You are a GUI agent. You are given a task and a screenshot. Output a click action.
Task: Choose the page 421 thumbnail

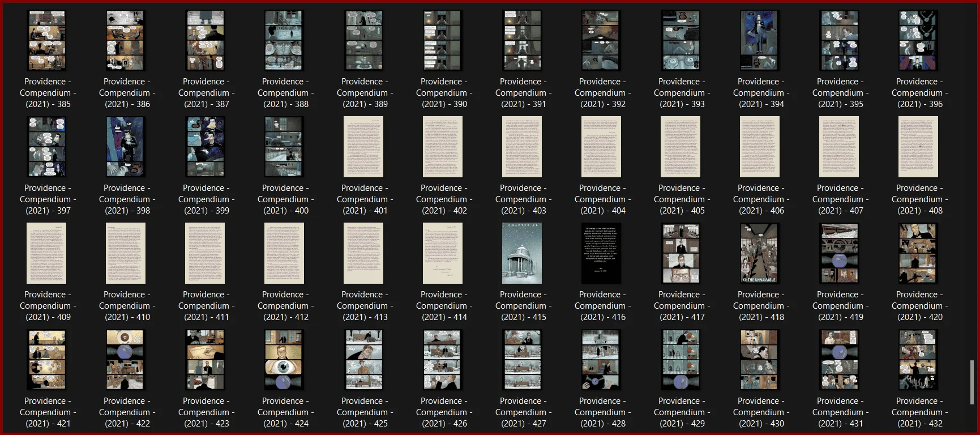[47, 360]
